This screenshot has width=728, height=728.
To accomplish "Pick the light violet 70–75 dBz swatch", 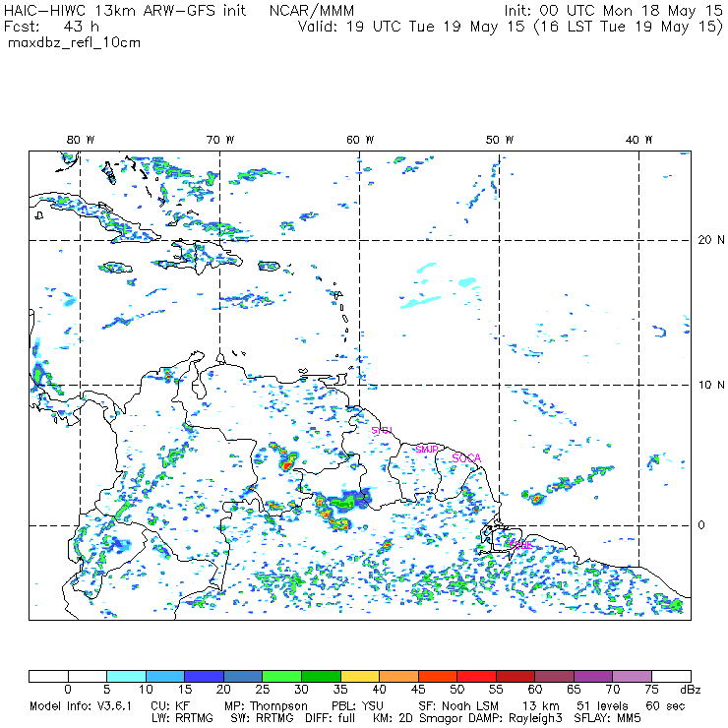I will click(x=633, y=676).
